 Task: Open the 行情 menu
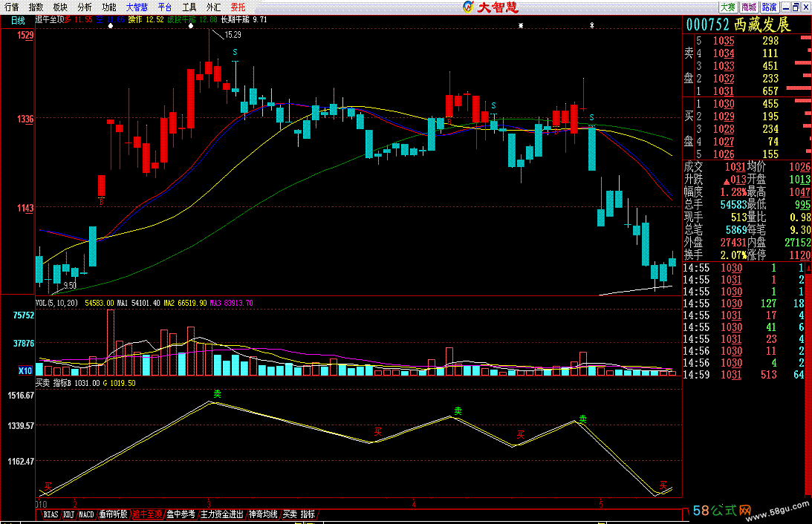11,7
